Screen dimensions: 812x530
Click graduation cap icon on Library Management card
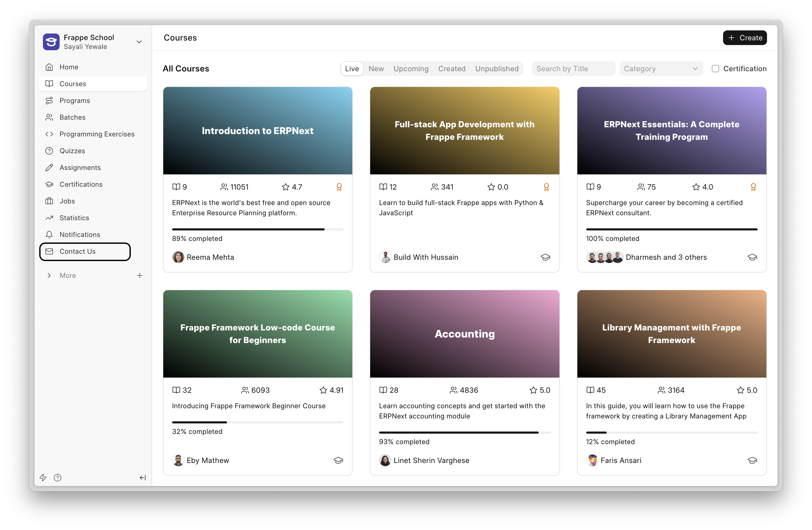click(752, 460)
